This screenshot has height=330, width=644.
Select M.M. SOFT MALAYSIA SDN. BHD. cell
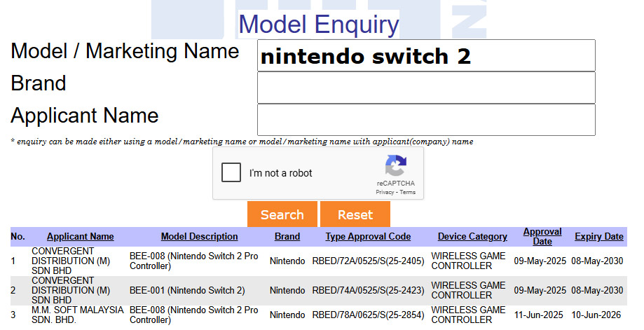77,315
